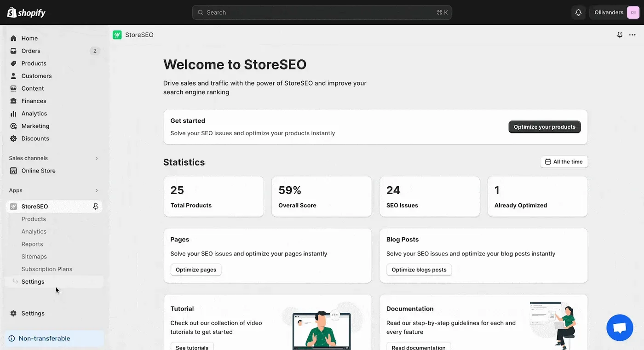Click the Settings gear icon
644x350 pixels.
(x=13, y=313)
